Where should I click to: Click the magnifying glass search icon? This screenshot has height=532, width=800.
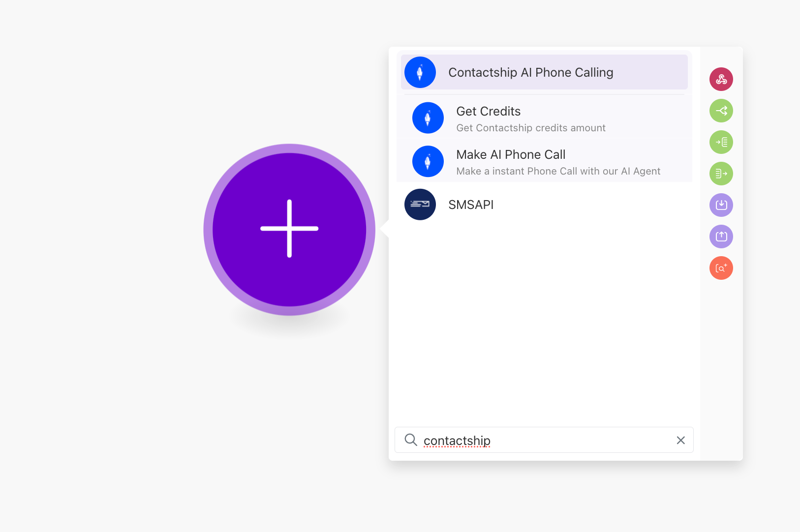(411, 440)
